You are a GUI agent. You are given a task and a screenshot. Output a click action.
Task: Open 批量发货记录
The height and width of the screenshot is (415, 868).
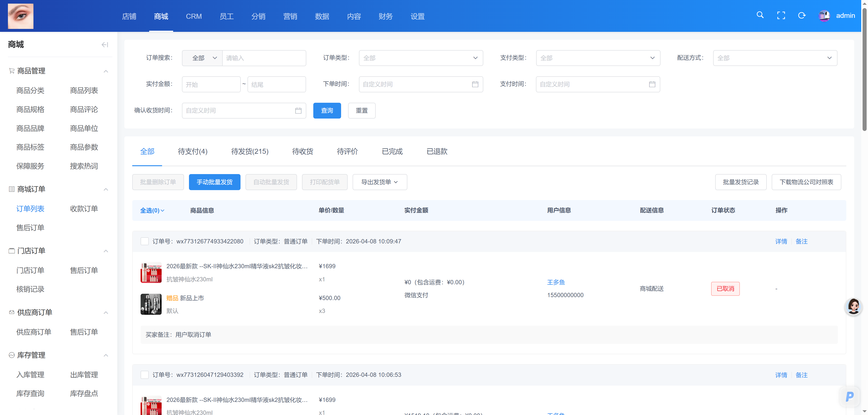741,182
